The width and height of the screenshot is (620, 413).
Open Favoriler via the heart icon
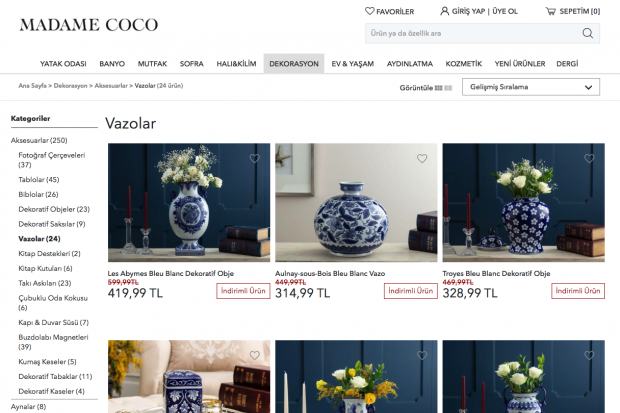point(369,11)
